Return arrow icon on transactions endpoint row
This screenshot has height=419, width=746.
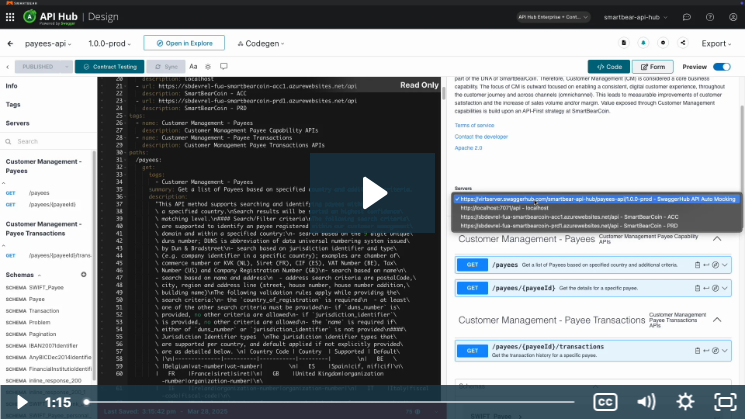point(706,351)
